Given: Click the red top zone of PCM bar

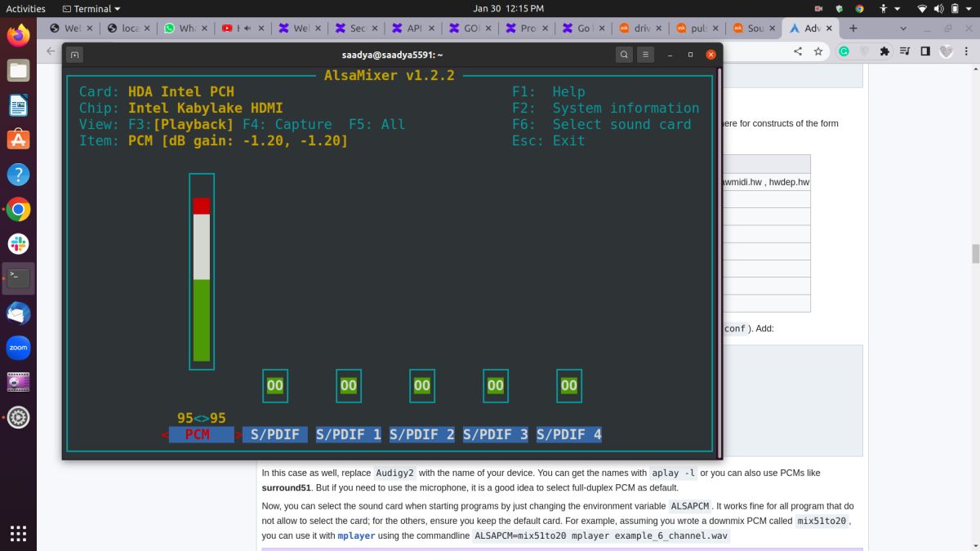Looking at the screenshot, I should (x=202, y=206).
